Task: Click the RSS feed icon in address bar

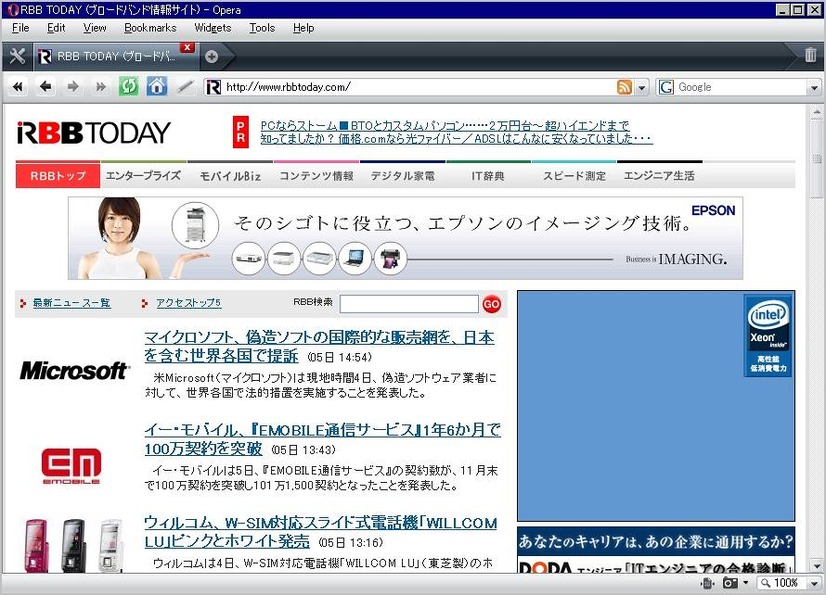Action: (624, 87)
